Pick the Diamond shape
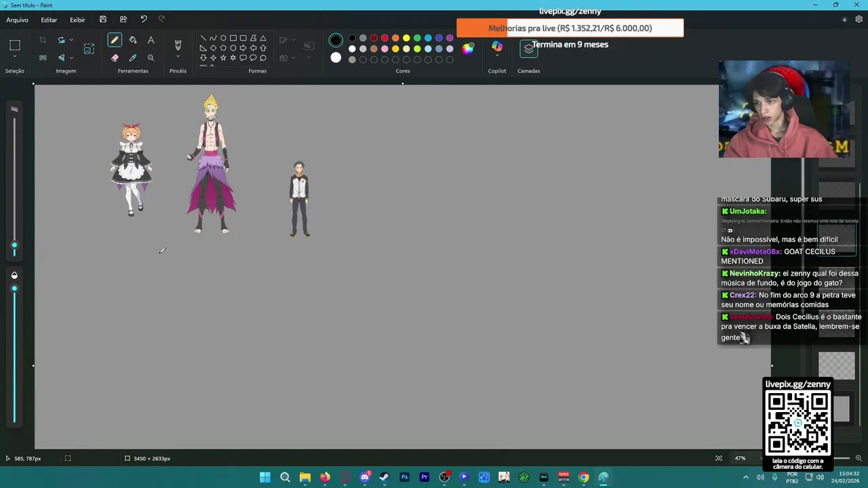This screenshot has height=488, width=868. 213,48
